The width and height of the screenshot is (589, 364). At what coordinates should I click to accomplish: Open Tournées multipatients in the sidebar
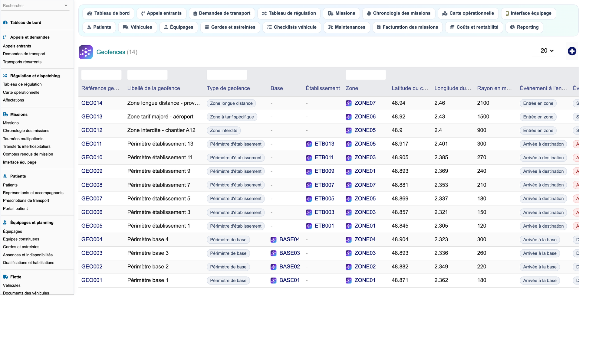pyautogui.click(x=23, y=139)
